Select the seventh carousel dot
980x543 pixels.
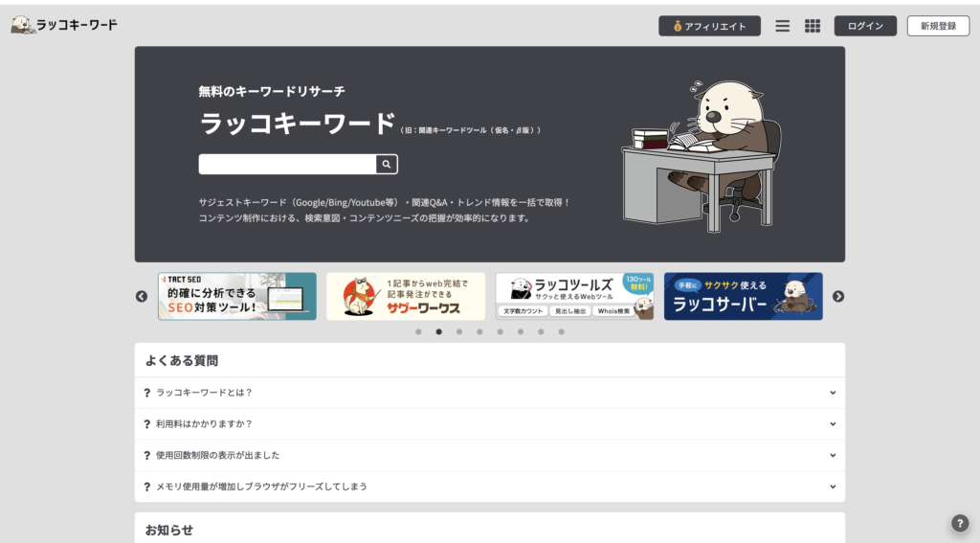point(541,332)
